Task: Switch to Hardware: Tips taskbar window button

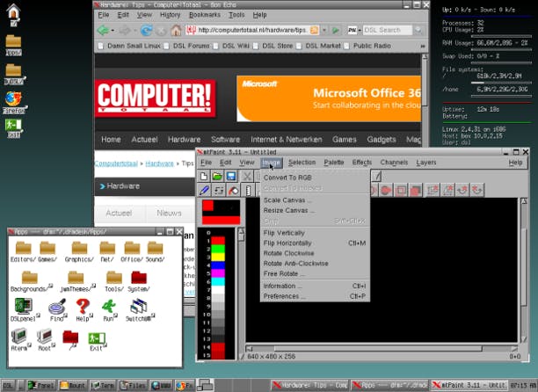Action: point(309,386)
